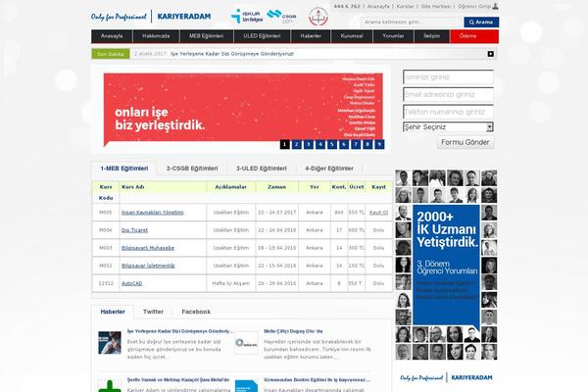The height and width of the screenshot is (392, 588).
Task: Open the Dış Ticaret course link
Action: click(x=134, y=230)
